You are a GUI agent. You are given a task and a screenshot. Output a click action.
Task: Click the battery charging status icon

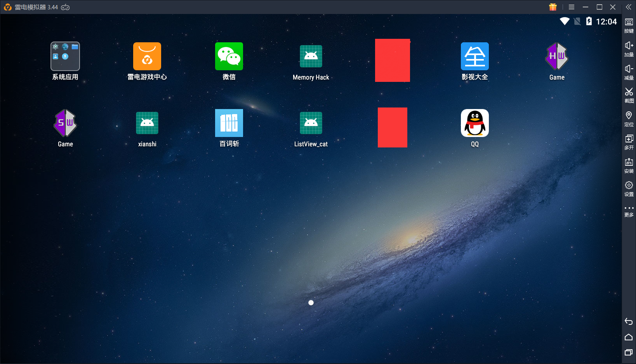(x=589, y=21)
